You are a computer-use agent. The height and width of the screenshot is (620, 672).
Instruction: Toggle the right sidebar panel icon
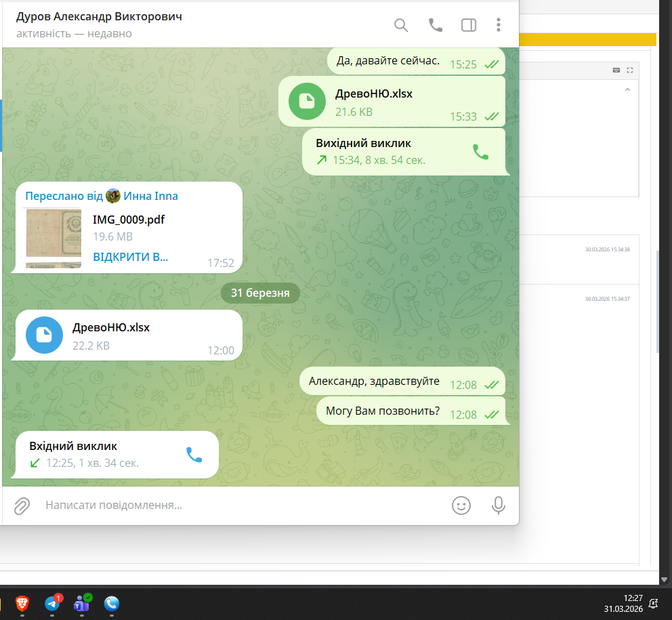click(x=468, y=25)
